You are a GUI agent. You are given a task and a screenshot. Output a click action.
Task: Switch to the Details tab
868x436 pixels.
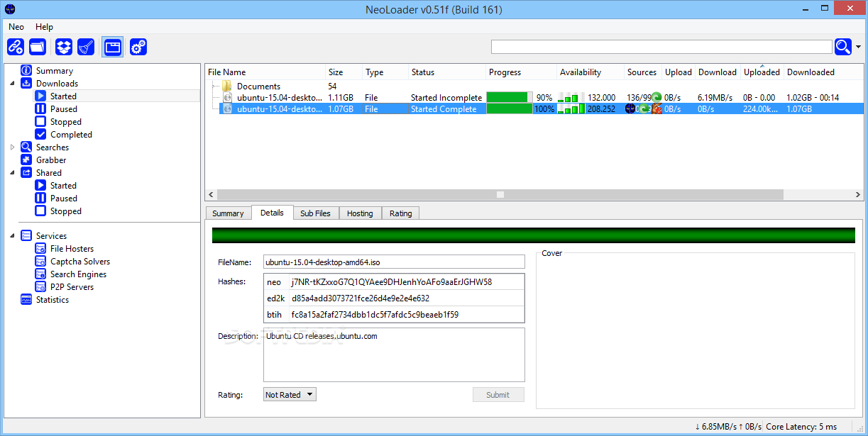pyautogui.click(x=272, y=213)
